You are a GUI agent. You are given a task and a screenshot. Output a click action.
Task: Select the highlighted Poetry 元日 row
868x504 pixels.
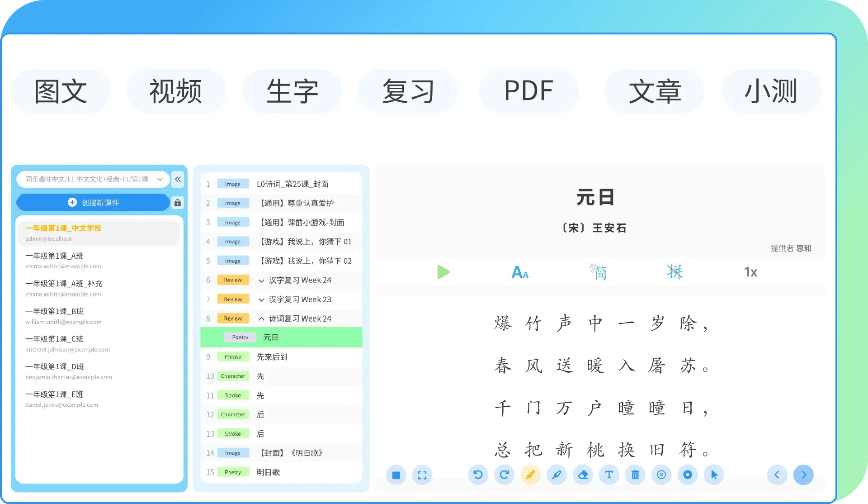[x=281, y=338]
